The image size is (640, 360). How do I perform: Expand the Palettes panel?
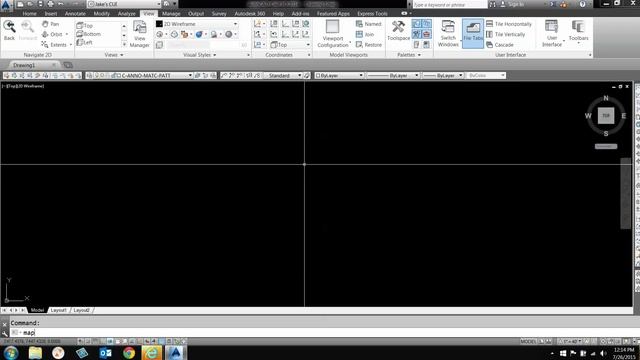pos(409,55)
